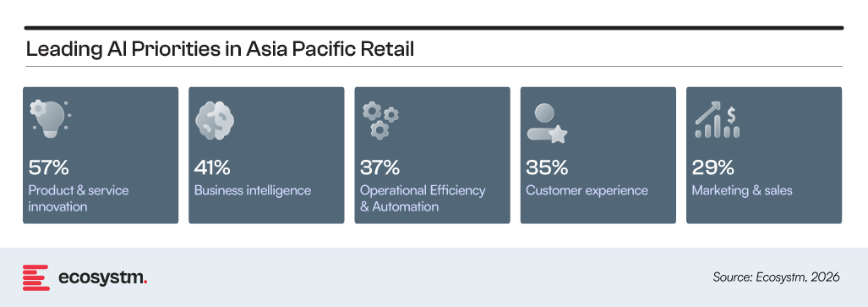
Task: Click the lightbulb gear innovation icon
Action: point(50,120)
